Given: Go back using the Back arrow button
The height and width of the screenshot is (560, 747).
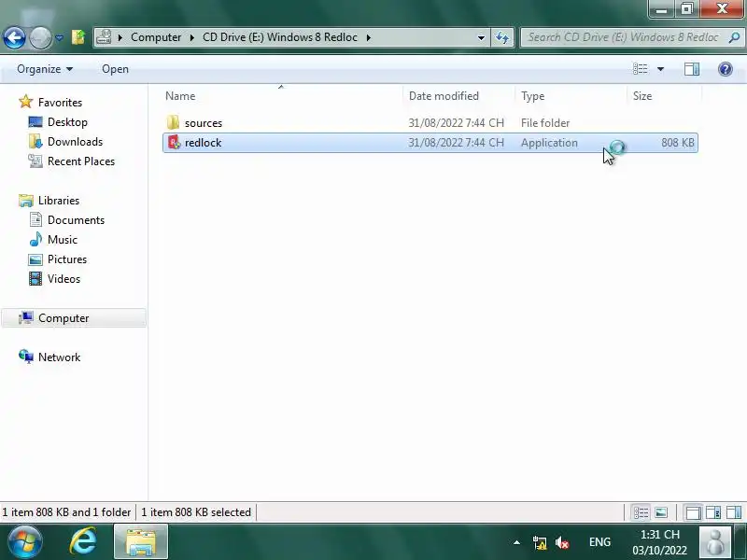Looking at the screenshot, I should pyautogui.click(x=14, y=37).
